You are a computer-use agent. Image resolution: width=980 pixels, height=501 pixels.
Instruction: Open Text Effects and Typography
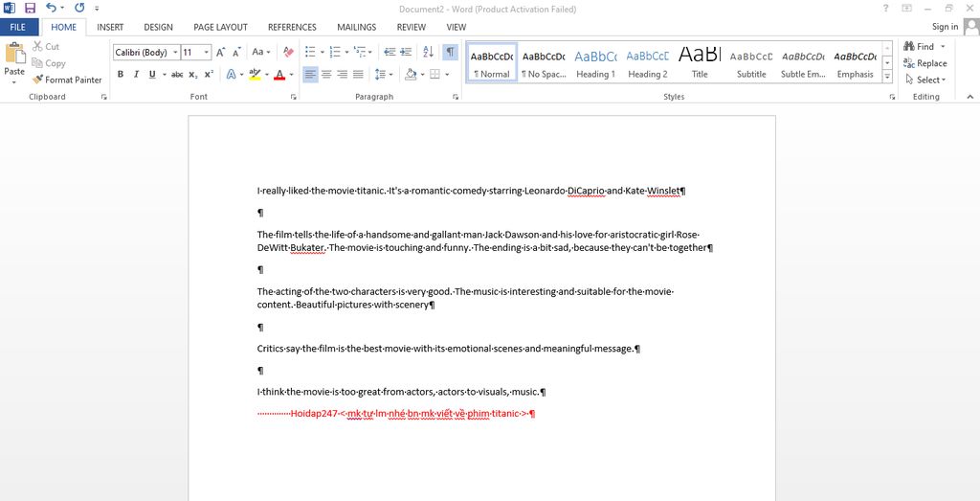coord(232,75)
